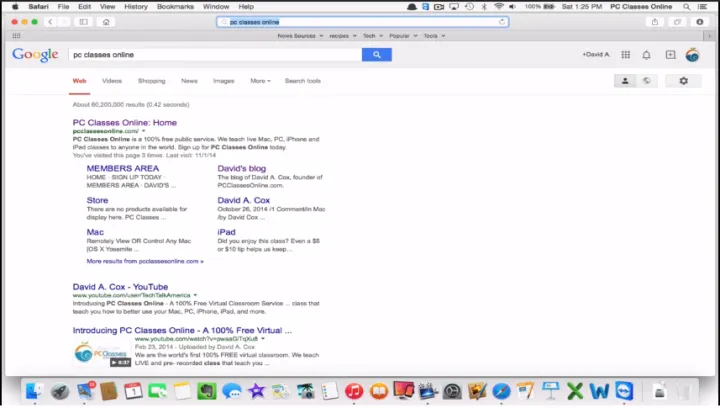This screenshot has width=720, height=408.
Task: Switch to the Shopping search tab
Action: point(152,81)
